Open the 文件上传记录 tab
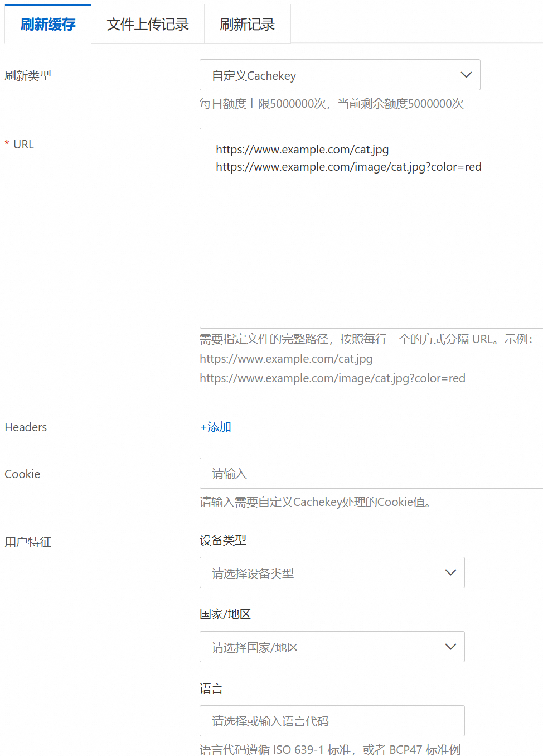543x756 pixels. [148, 24]
